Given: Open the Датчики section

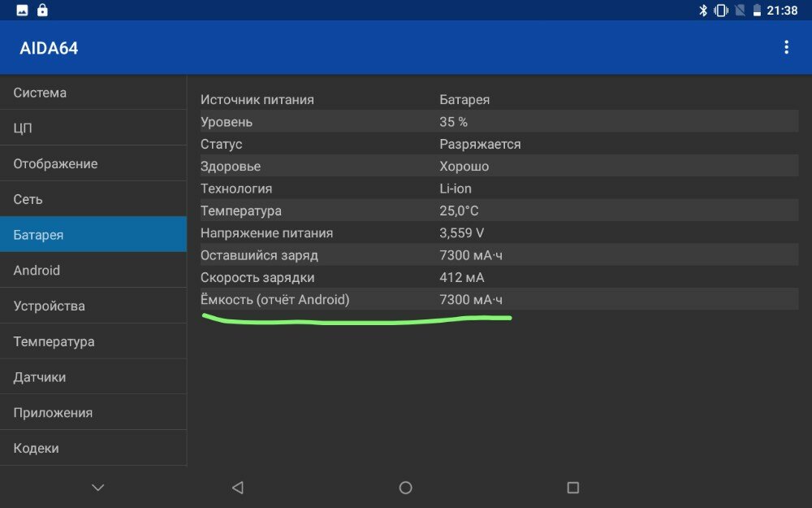Looking at the screenshot, I should pos(93,377).
